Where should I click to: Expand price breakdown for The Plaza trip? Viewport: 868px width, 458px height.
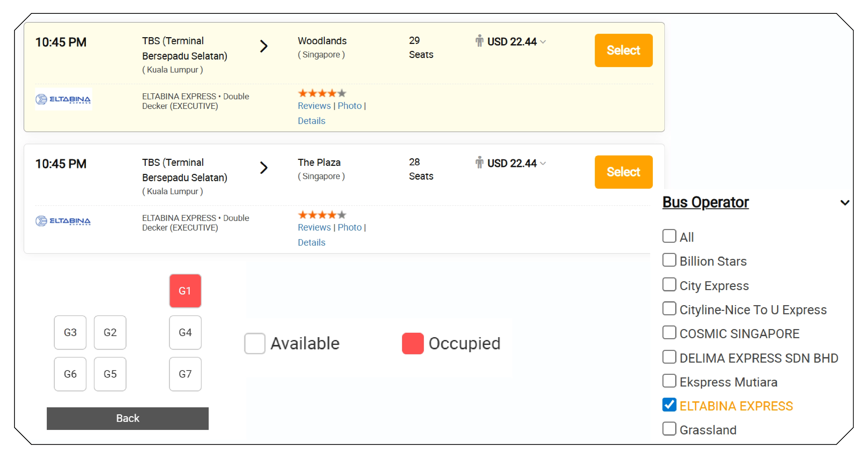click(543, 163)
